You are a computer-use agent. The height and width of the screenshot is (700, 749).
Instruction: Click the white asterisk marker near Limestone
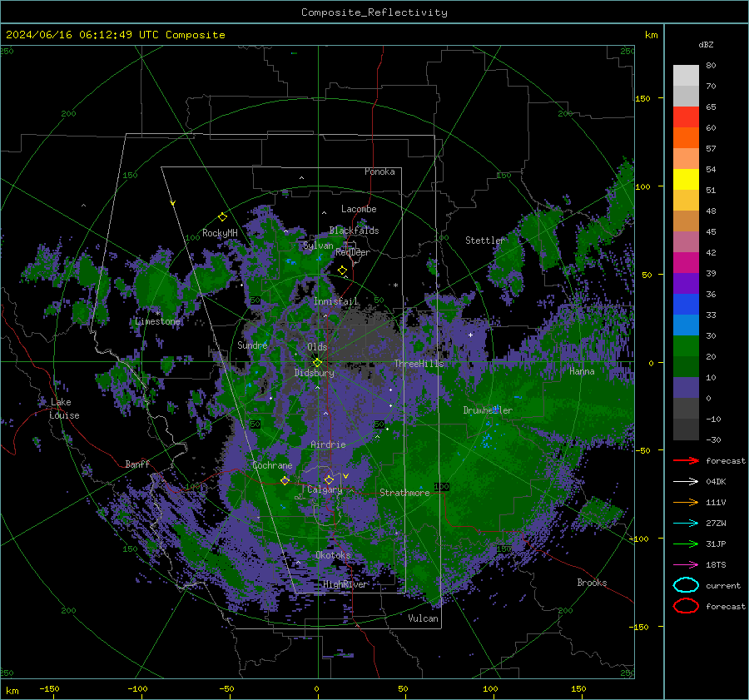(x=157, y=314)
